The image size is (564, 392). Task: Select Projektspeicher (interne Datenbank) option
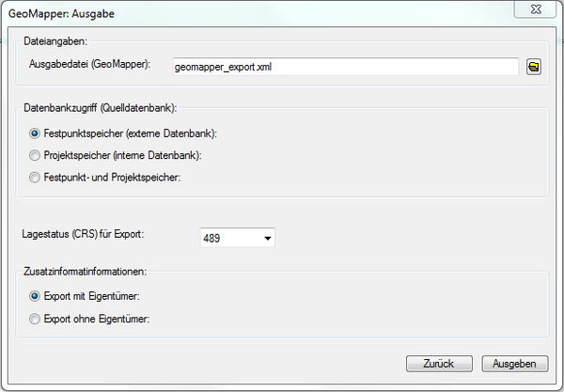(x=35, y=155)
